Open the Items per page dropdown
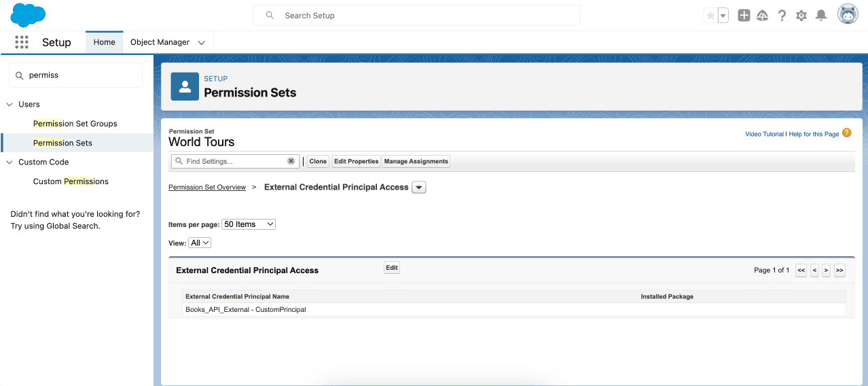The width and height of the screenshot is (868, 386). (249, 224)
